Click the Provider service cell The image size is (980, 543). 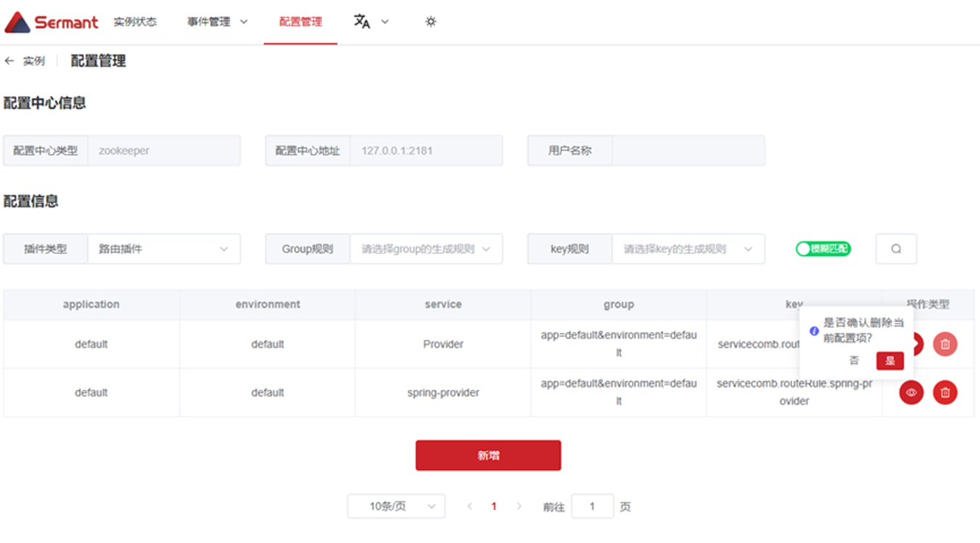pos(443,344)
